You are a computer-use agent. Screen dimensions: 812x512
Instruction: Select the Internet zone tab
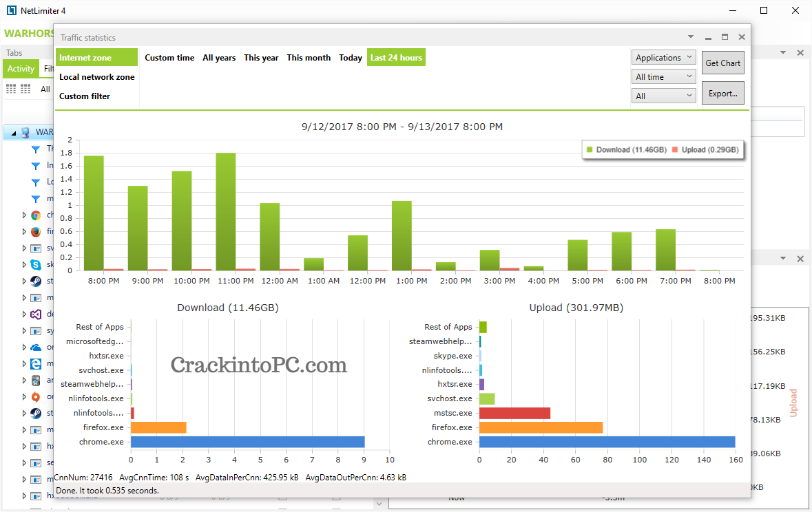[97, 58]
